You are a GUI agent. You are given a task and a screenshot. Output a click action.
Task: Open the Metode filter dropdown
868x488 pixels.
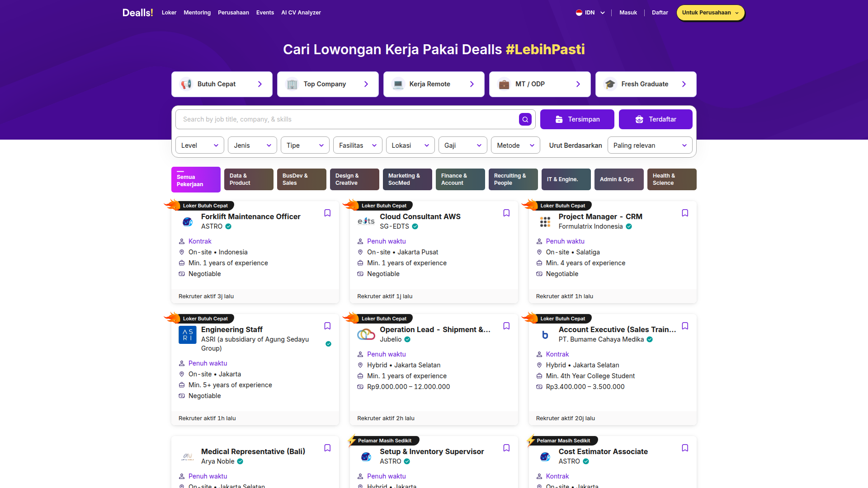pos(515,145)
